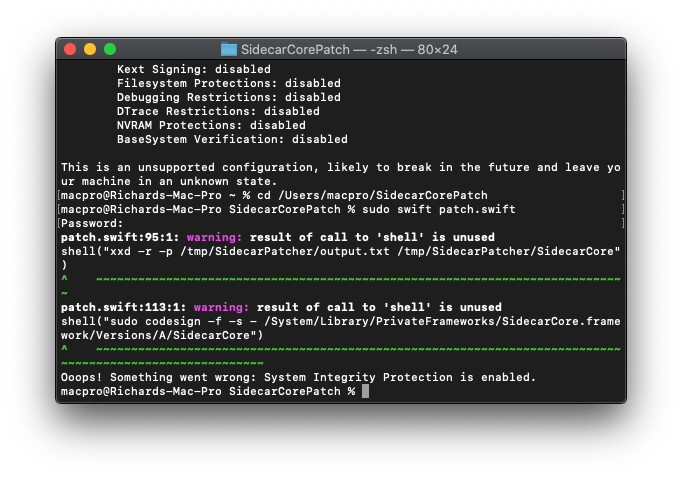Click the last 'macpro@Richards-Mac-Pro SidecarCorePatch %' prompt
The width and height of the screenshot is (682, 477).
point(208,391)
